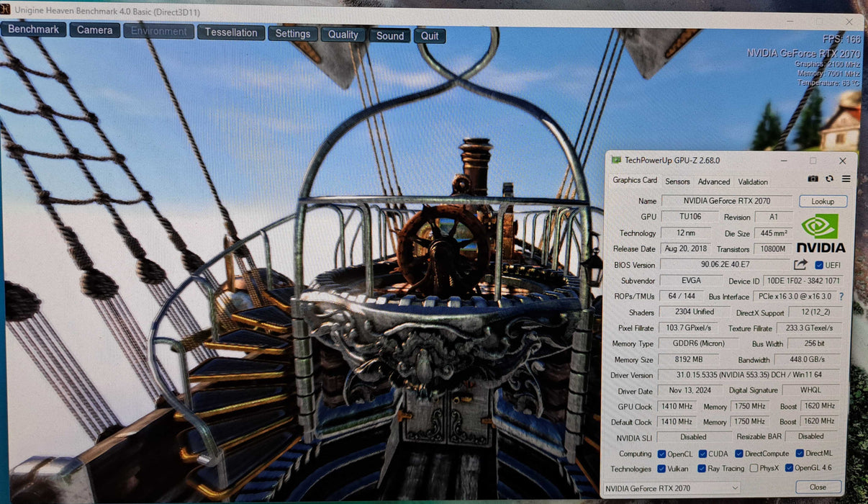The width and height of the screenshot is (868, 504).
Task: Click the BIOS Version field
Action: click(x=725, y=265)
